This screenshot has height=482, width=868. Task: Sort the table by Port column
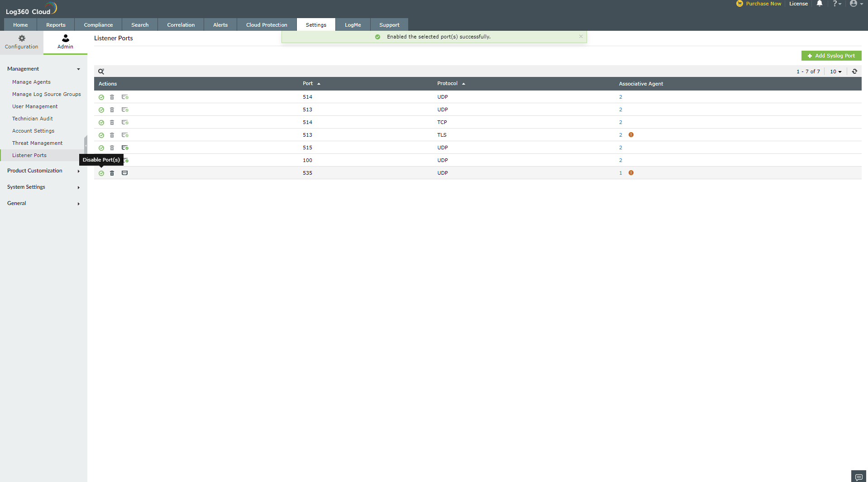(x=311, y=84)
